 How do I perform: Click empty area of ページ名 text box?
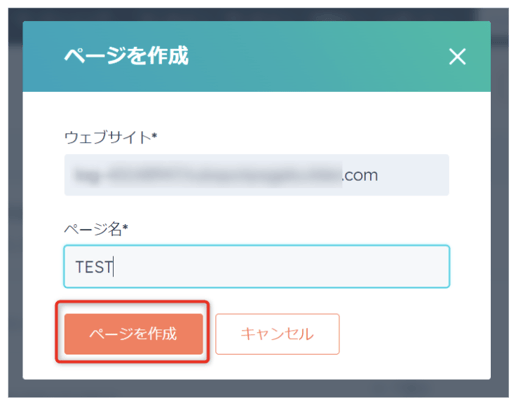coord(283,266)
